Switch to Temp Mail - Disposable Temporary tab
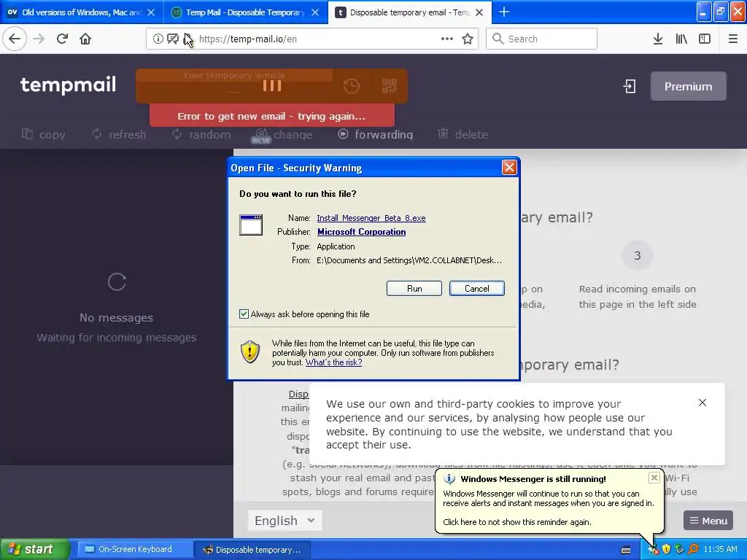Viewport: 747px width, 560px height. [245, 12]
